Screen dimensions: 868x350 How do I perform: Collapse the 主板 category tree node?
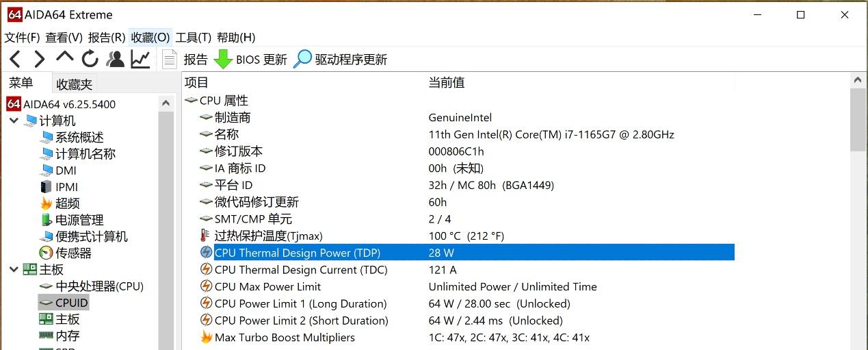click(x=14, y=269)
